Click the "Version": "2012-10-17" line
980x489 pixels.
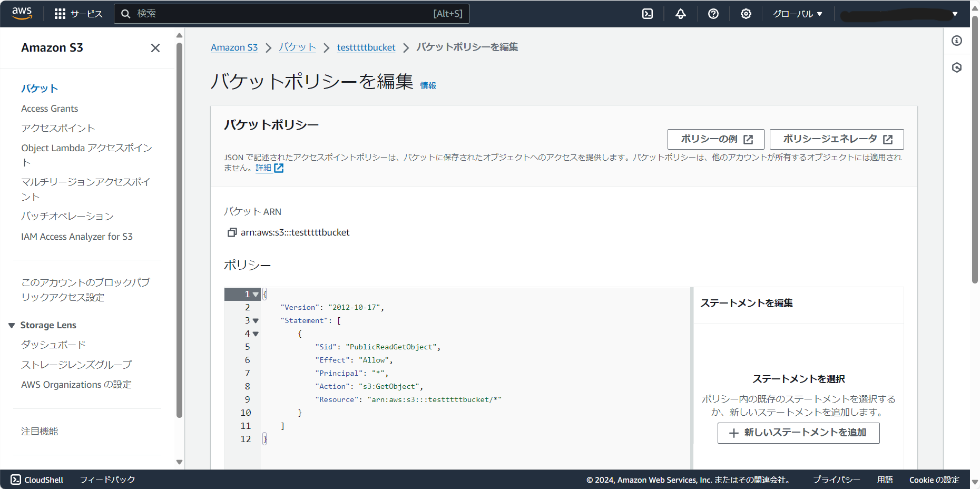coord(332,308)
